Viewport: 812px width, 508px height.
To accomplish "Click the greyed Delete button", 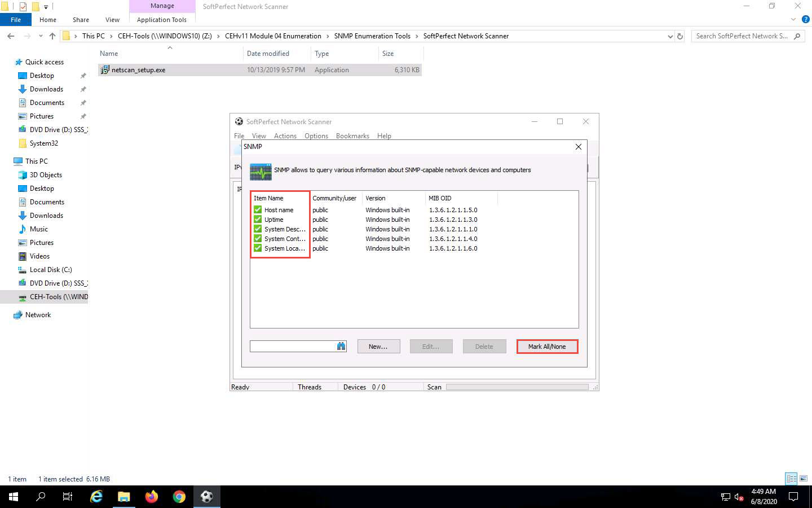I will (484, 347).
